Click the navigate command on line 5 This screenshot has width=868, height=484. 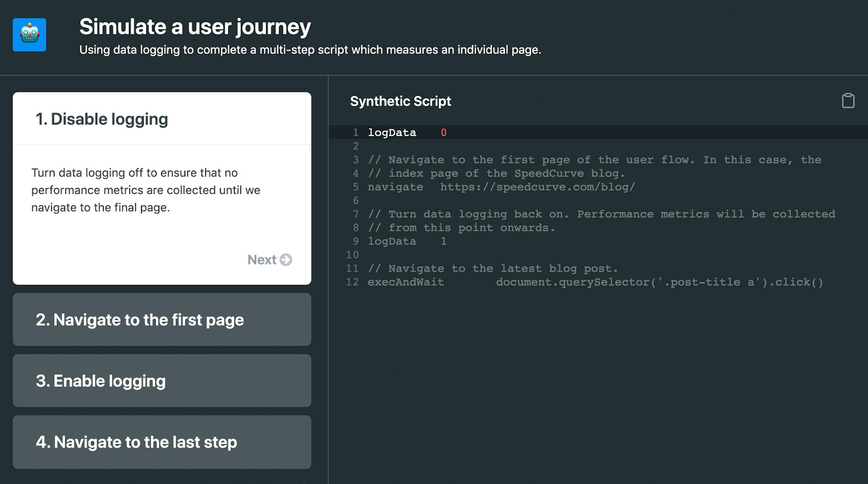[395, 187]
